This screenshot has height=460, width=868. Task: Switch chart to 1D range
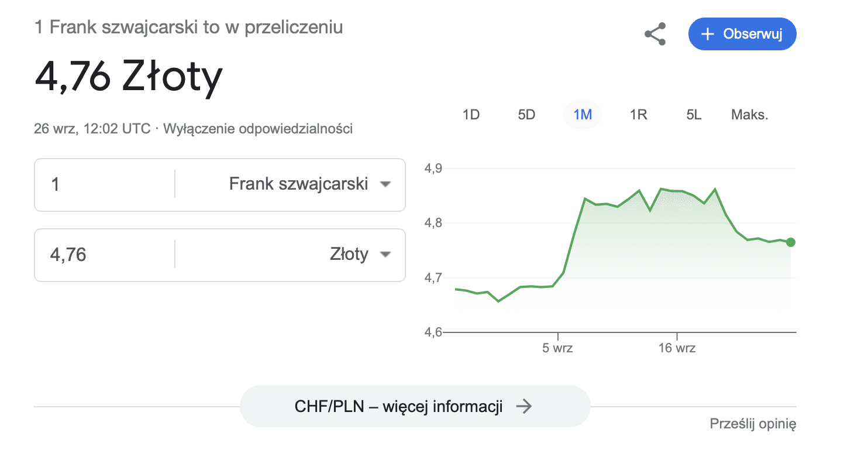[471, 115]
